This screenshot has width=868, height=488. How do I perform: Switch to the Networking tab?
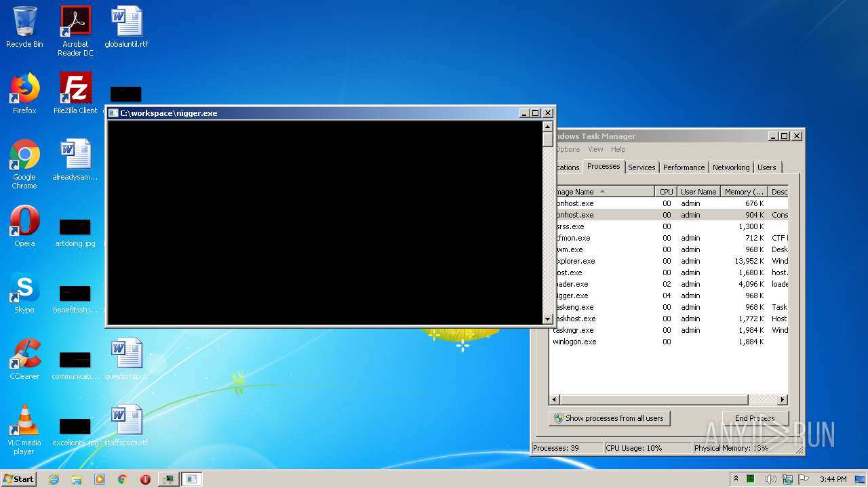point(731,167)
